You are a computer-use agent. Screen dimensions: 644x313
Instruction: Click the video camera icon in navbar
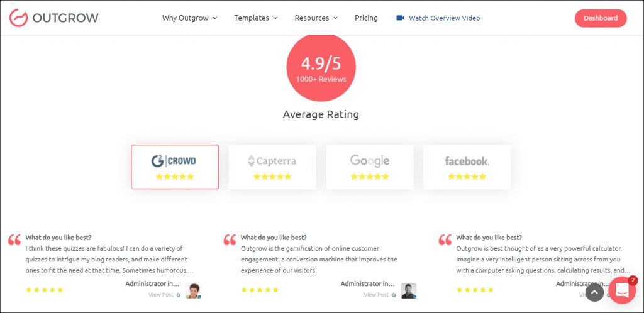point(400,18)
